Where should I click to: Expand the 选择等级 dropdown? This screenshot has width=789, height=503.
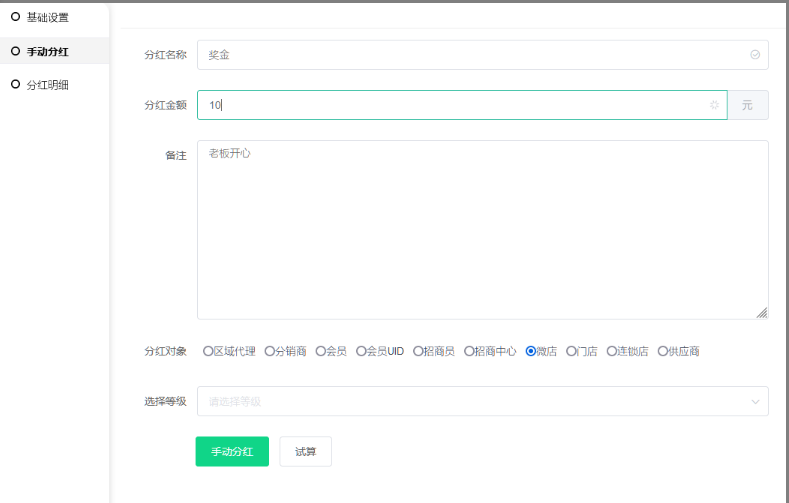[482, 401]
